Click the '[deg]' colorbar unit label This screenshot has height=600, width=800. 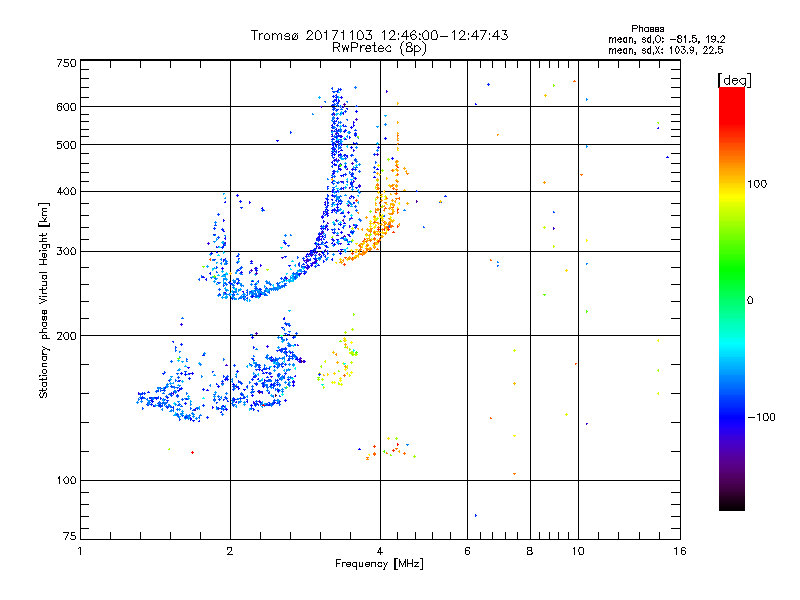tap(734, 80)
